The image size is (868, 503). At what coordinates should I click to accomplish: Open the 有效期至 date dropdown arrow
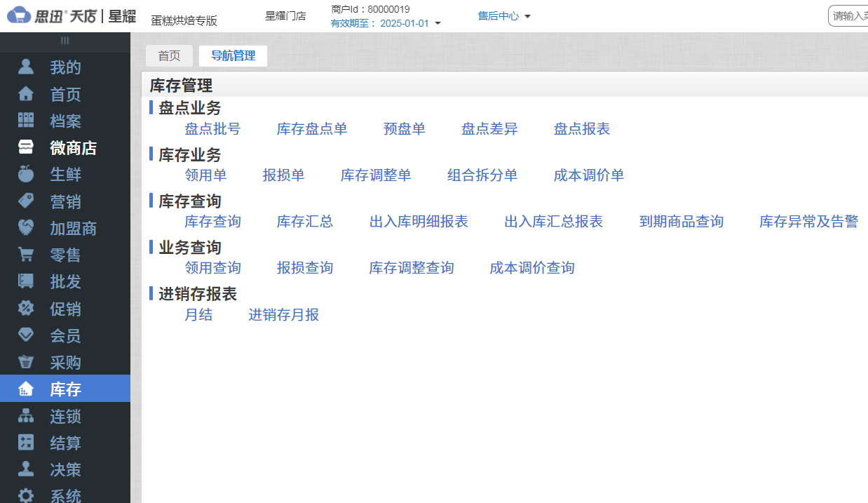[438, 22]
